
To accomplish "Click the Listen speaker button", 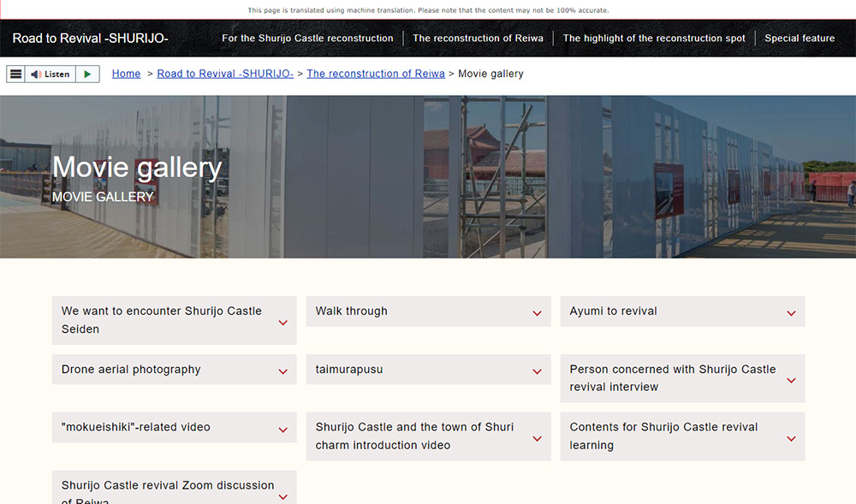I will coord(51,74).
